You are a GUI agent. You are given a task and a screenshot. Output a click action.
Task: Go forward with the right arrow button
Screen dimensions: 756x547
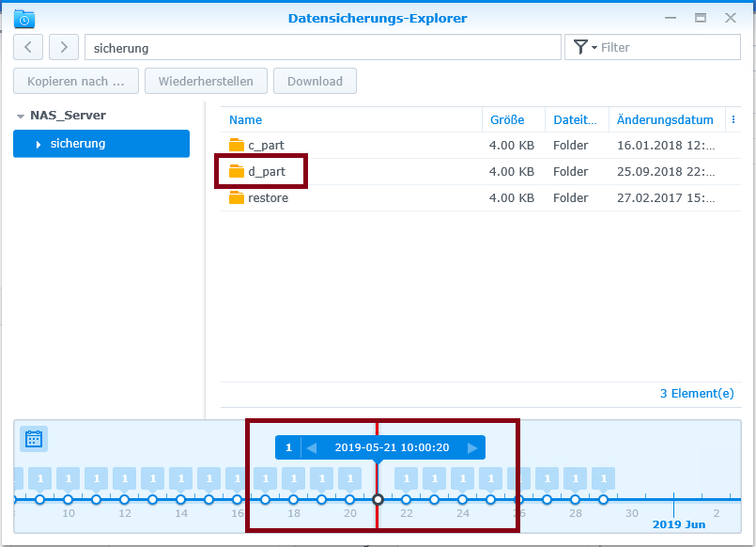click(x=64, y=47)
